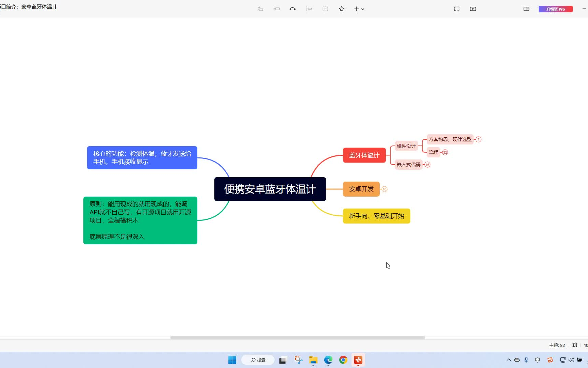Select the orange 安卓开发 topic
This screenshot has height=368, width=588.
click(361, 189)
